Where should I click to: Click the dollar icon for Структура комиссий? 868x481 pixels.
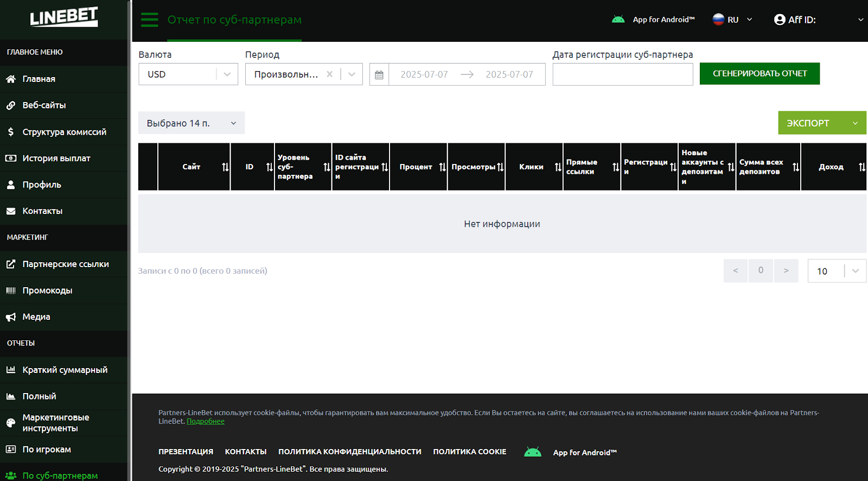(x=11, y=132)
